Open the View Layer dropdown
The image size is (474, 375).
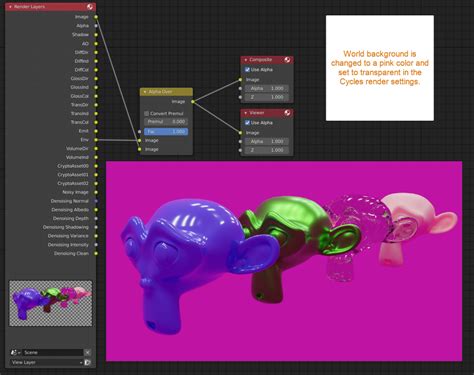click(x=46, y=362)
